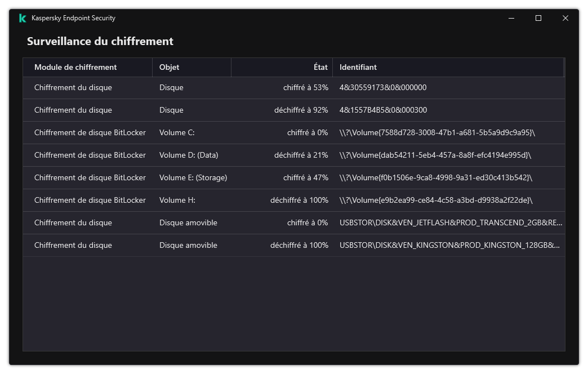This screenshot has width=588, height=374.
Task: Select the row for Volume C:
Action: coord(225,132)
